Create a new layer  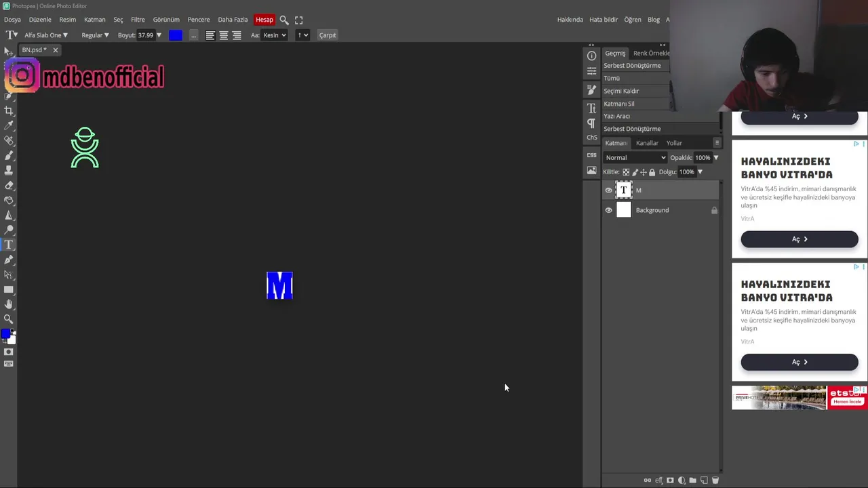point(704,481)
